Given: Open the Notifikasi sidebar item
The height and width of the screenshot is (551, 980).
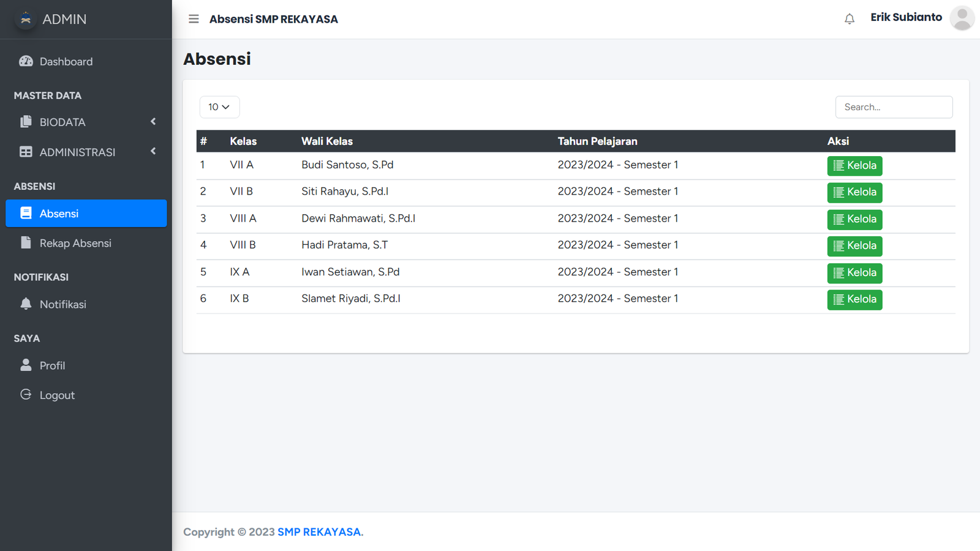Looking at the screenshot, I should [62, 304].
